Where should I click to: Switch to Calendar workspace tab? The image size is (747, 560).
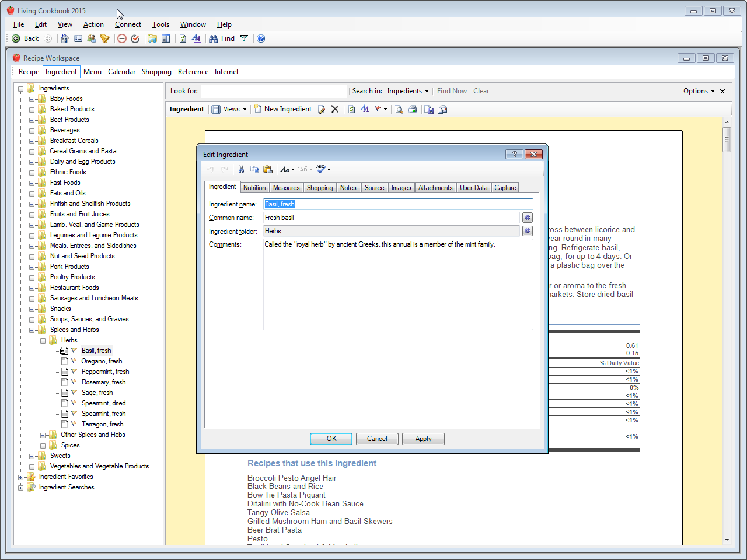[121, 72]
